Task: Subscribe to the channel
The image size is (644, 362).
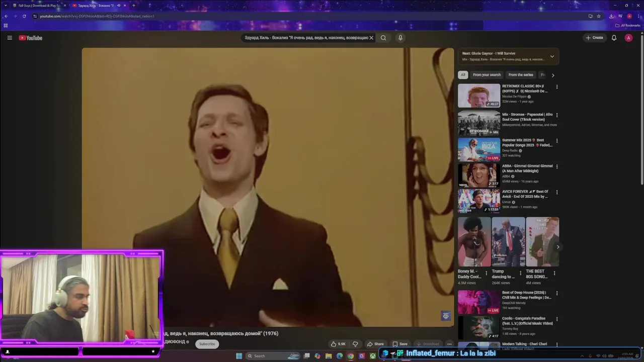Action: [x=207, y=344]
